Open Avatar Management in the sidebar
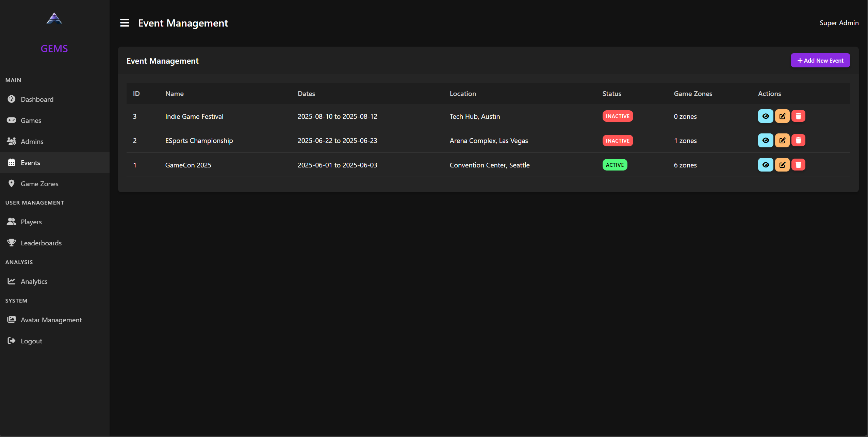 51,320
